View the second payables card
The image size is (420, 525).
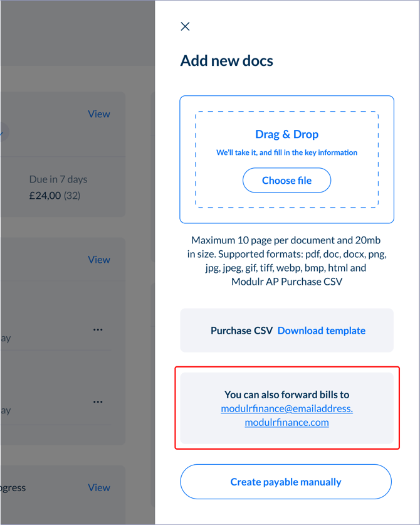point(98,259)
